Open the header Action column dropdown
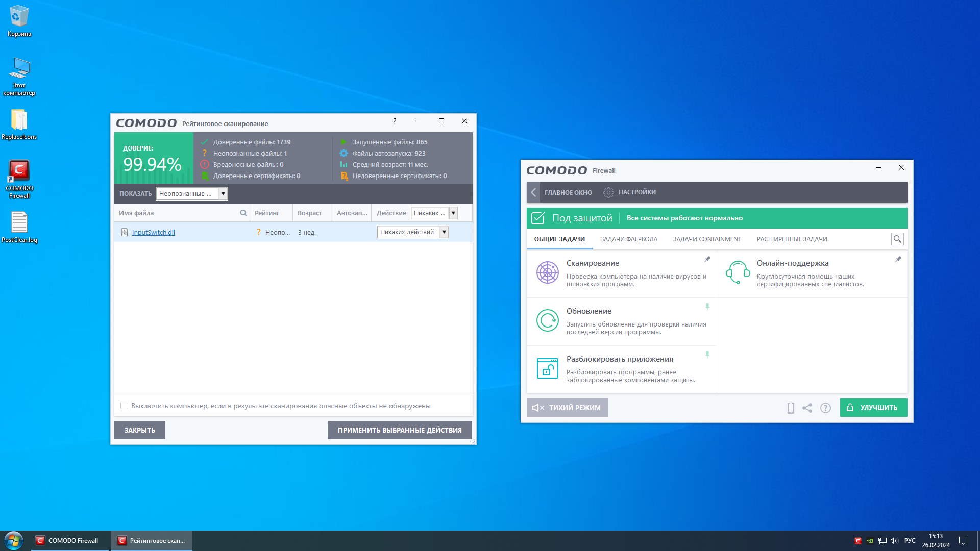The width and height of the screenshot is (980, 551). (453, 213)
